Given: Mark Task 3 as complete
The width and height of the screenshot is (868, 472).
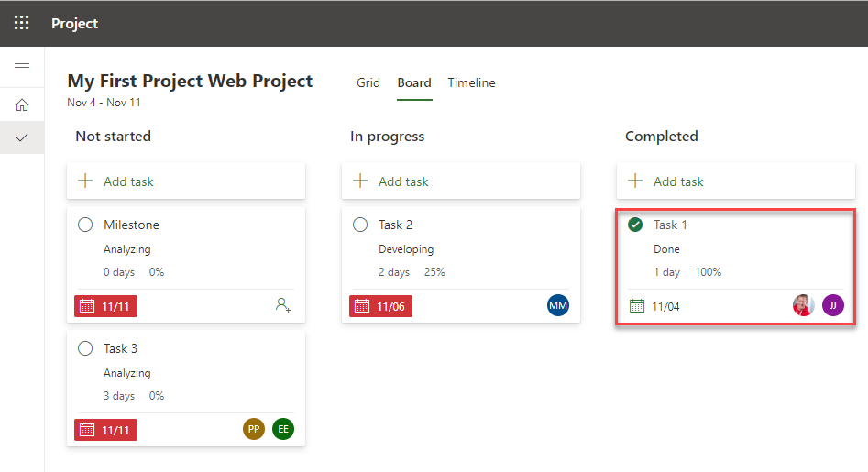Looking at the screenshot, I should [85, 348].
